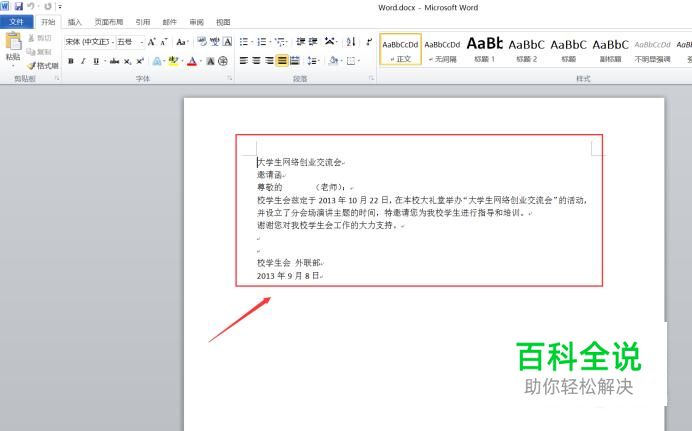Viewport: 692px width, 431px height.
Task: Toggle Align Text Right
Action: click(x=269, y=61)
